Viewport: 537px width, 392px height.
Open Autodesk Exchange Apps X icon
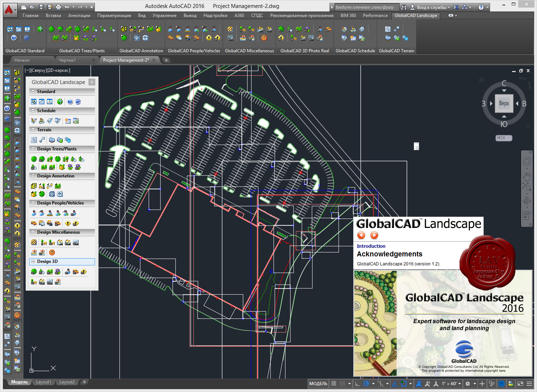coord(456,7)
